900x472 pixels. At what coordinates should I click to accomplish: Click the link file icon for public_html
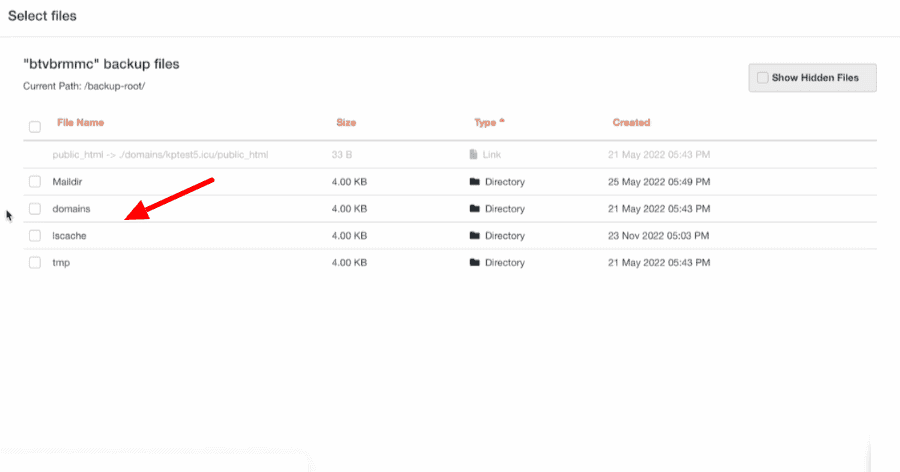tap(474, 155)
